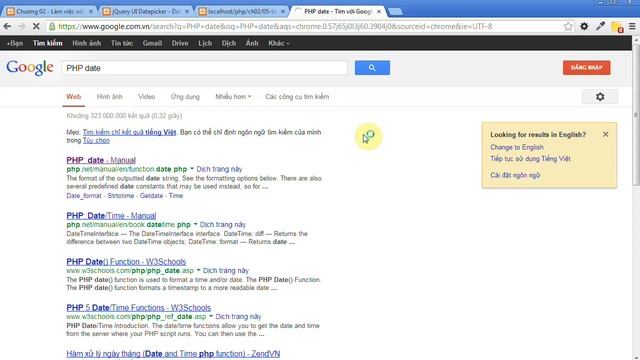Screen dimensions: 640x360
Task: Open search settings gear button
Action: click(600, 97)
